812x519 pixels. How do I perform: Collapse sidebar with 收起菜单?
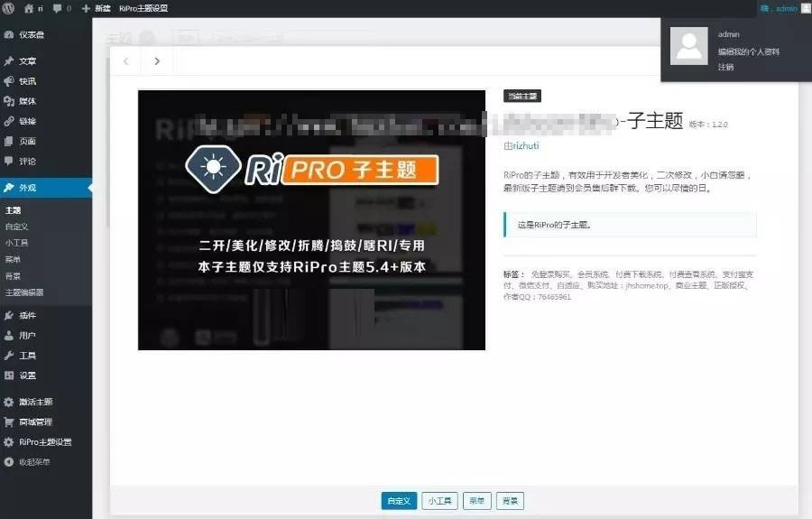34,462
